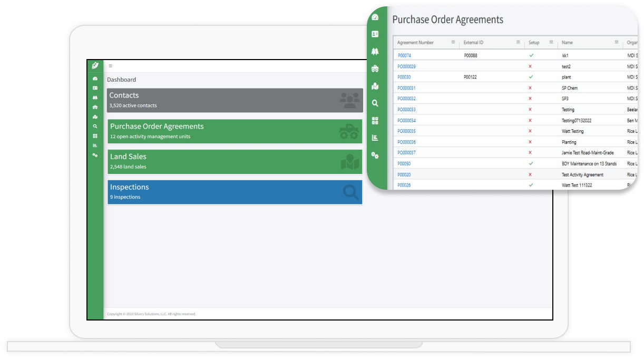Screen dimensions: 644x359
Task: Open the gears settings icon in the laptop sidebar
Action: 95,155
